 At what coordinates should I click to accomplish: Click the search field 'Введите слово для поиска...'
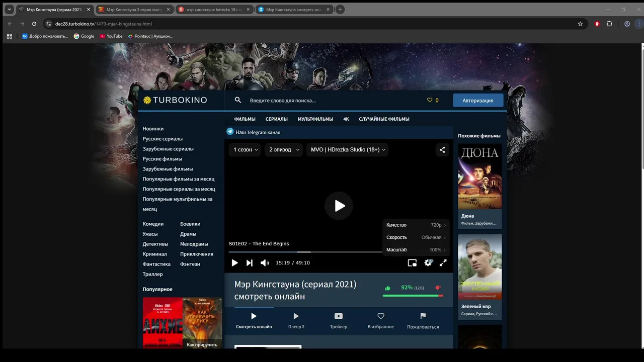point(332,100)
